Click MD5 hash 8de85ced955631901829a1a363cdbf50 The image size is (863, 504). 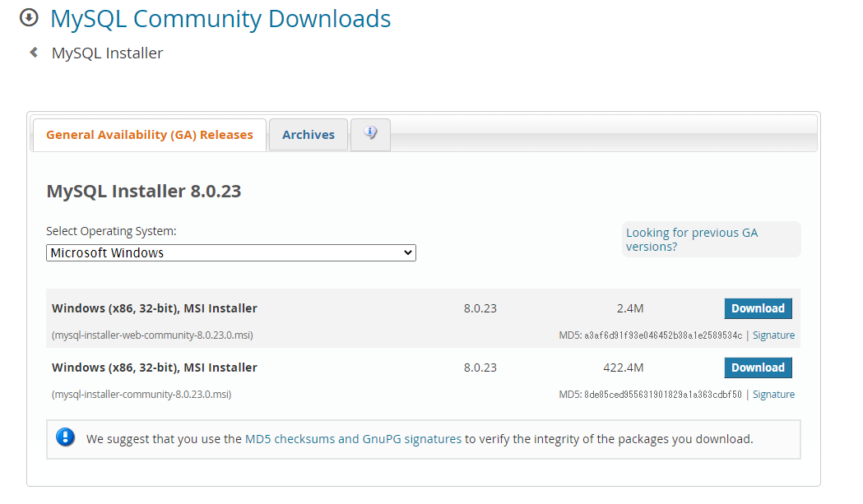(x=663, y=395)
